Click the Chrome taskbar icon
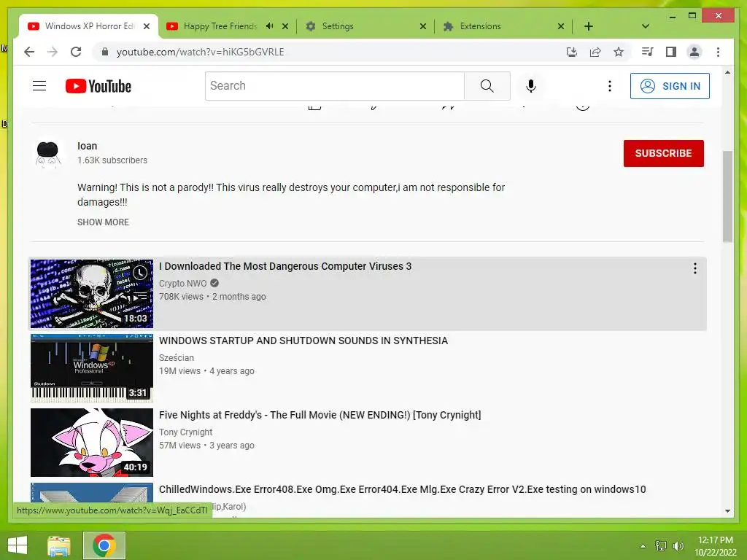 coord(104,545)
